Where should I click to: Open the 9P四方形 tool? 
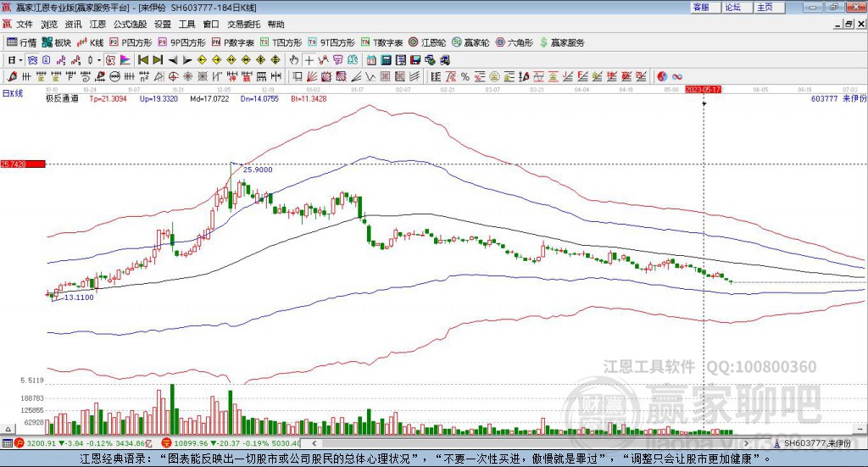(x=181, y=42)
